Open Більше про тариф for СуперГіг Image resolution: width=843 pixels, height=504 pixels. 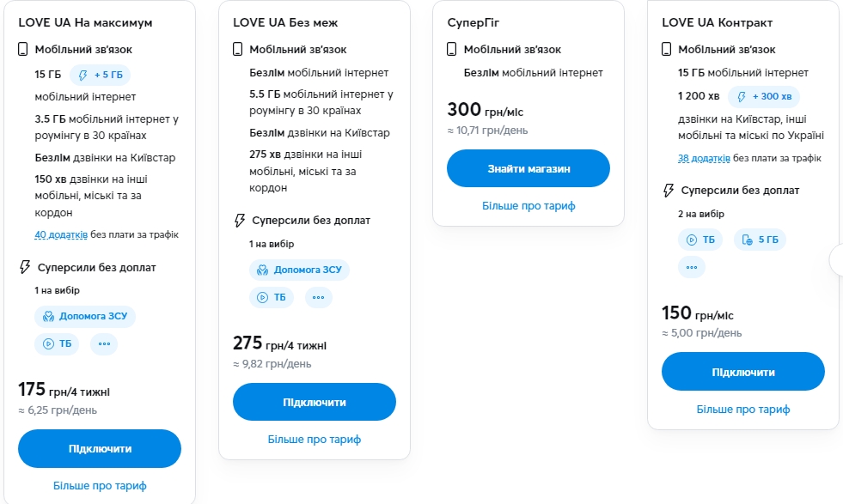click(x=528, y=206)
